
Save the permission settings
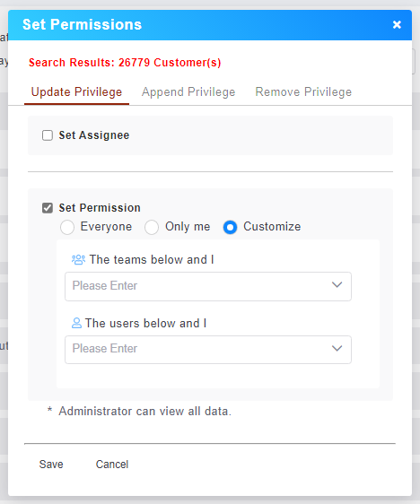click(x=51, y=465)
